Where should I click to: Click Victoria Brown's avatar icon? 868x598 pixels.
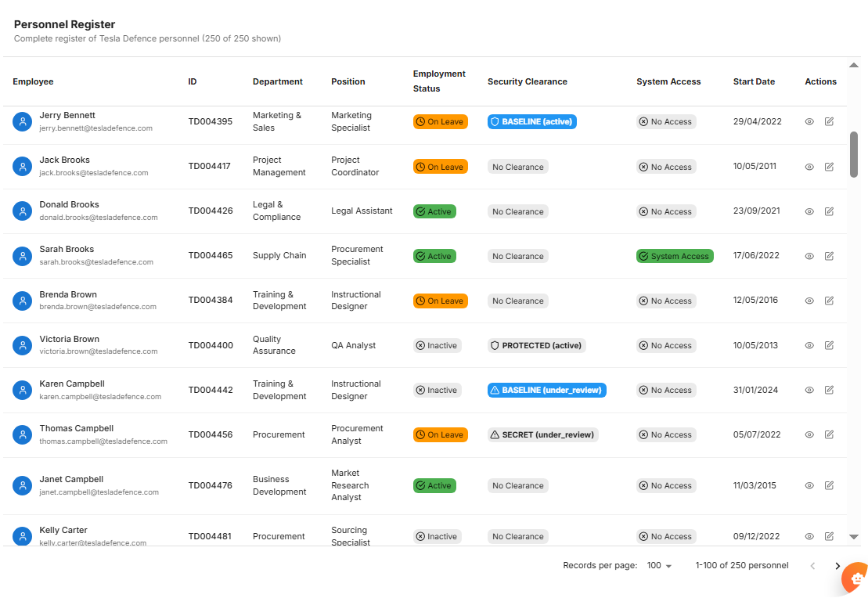[x=22, y=345]
